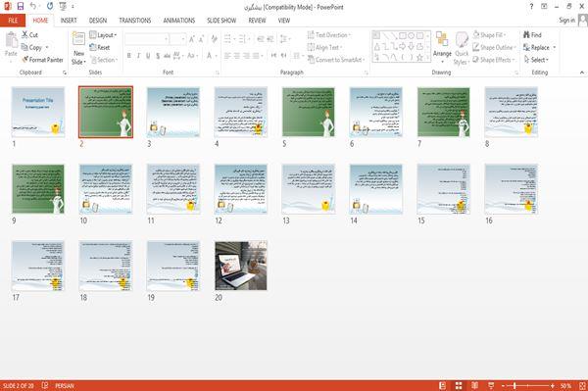This screenshot has width=588, height=391.
Task: Click the zoom out minus button
Action: click(x=504, y=385)
